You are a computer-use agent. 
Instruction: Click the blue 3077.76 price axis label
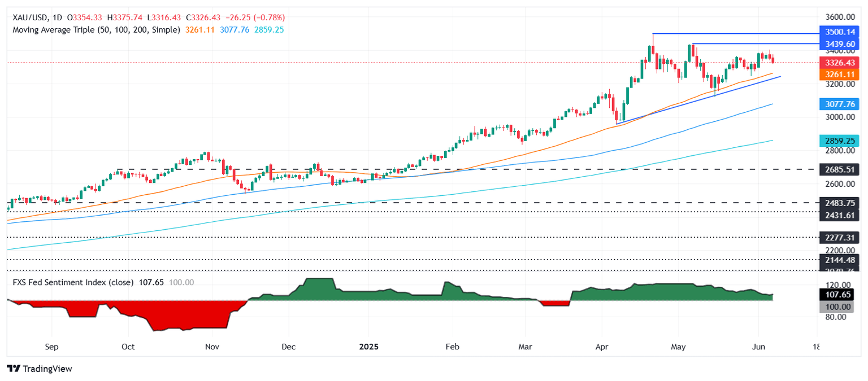tap(839, 104)
